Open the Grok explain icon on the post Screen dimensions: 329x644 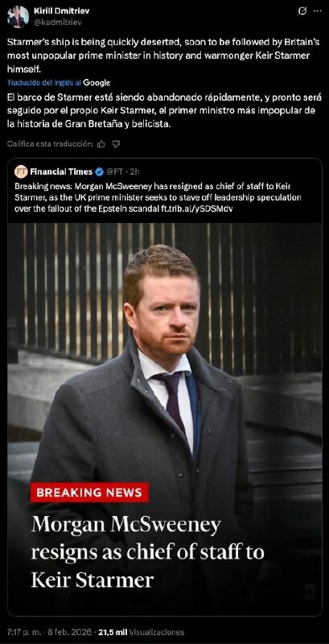pos(302,12)
